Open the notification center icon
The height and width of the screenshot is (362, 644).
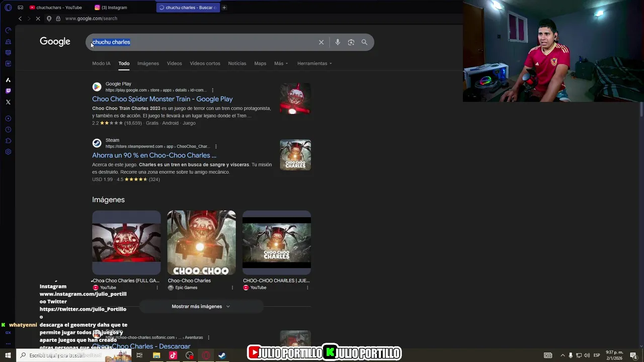(x=633, y=355)
